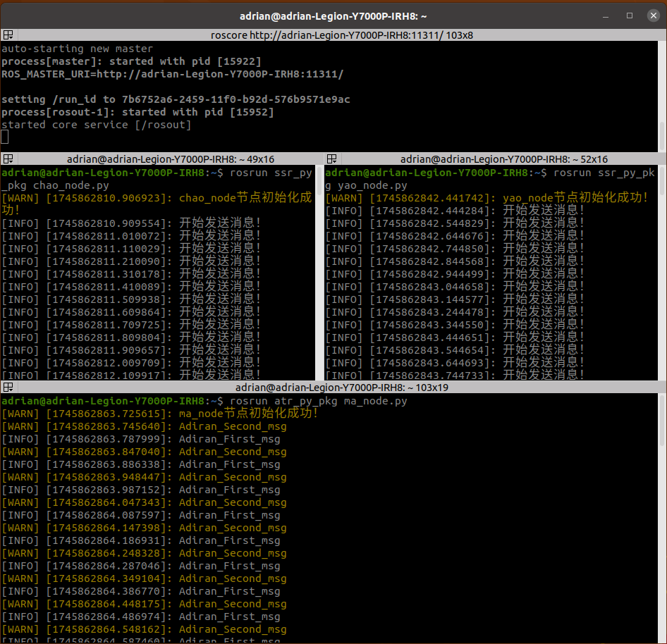The image size is (667, 644).
Task: Click INFO line stamped 1745862842.644676
Action: pos(455,236)
